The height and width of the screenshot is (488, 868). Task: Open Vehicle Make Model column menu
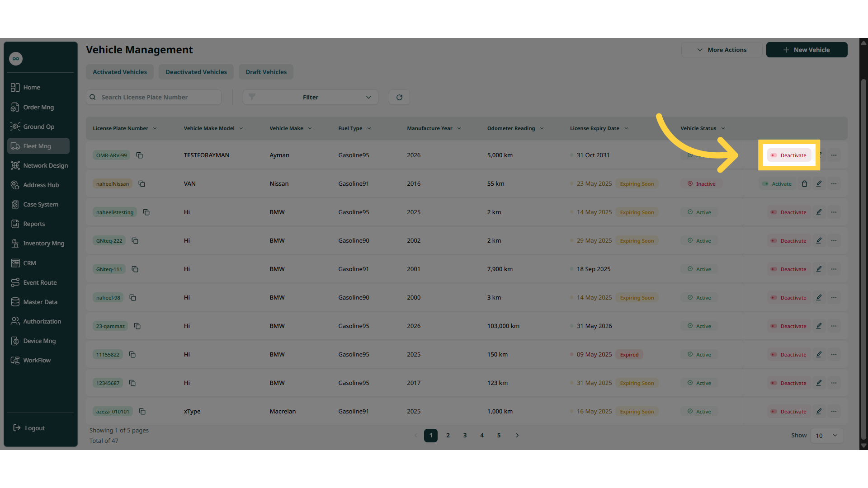(x=241, y=128)
